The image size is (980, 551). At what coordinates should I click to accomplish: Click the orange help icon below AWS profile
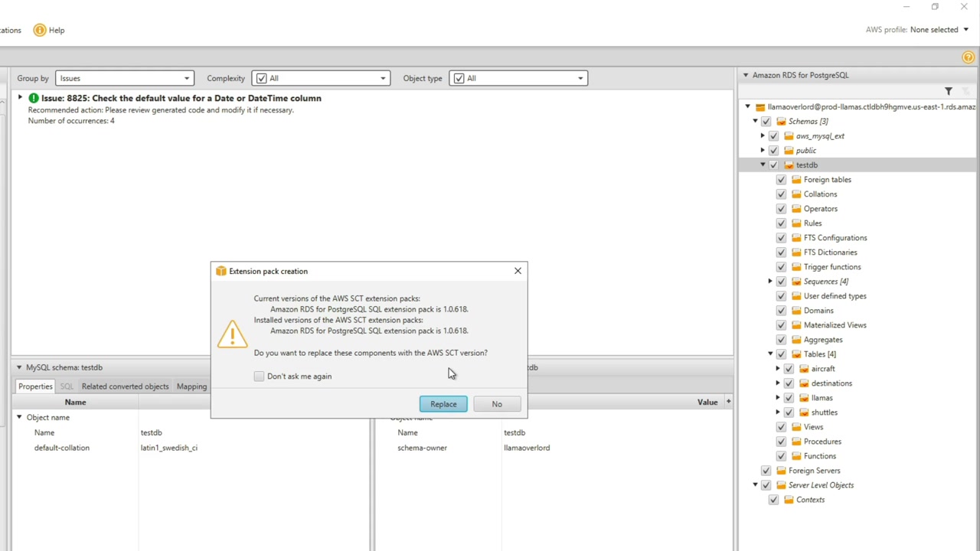[969, 57]
